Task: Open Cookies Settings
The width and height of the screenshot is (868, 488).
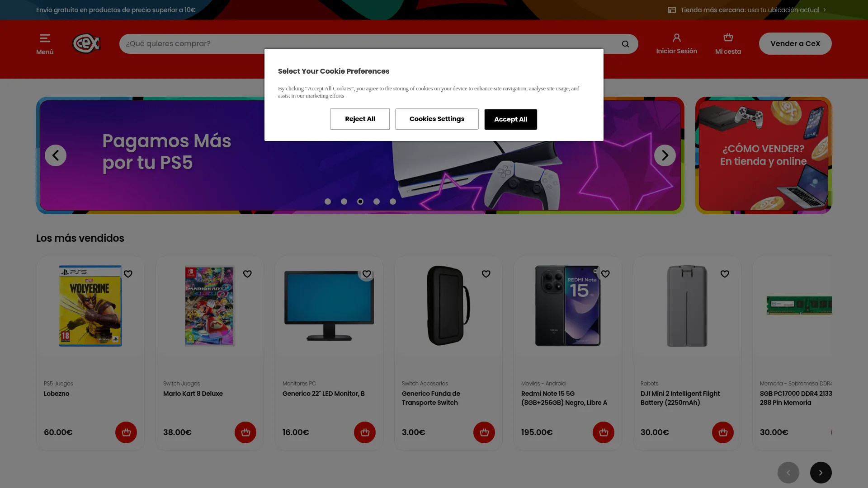Action: pos(437,119)
